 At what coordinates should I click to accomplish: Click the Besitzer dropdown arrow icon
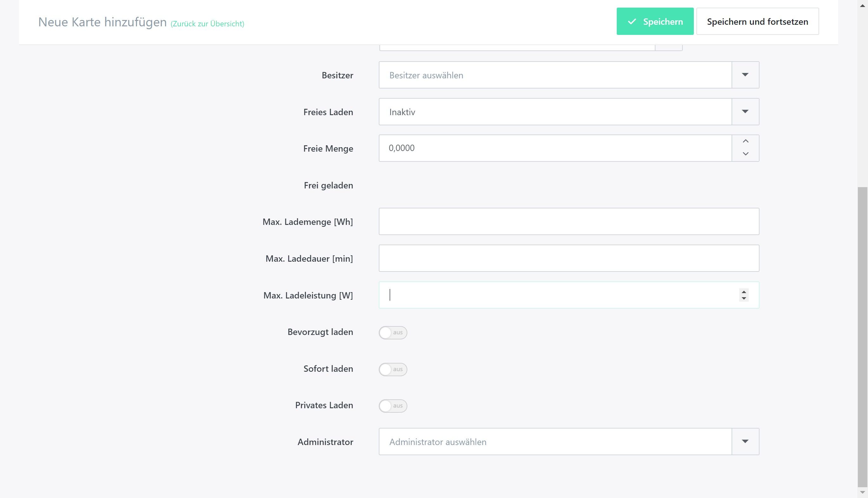click(x=745, y=75)
